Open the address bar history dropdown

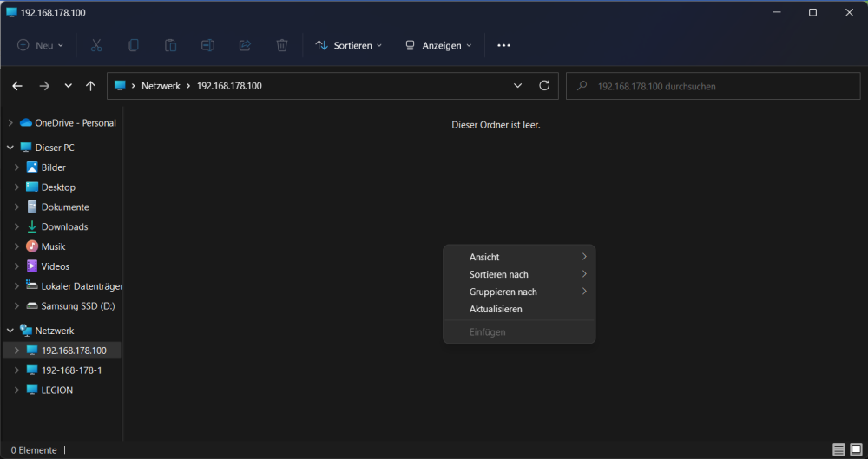coord(517,85)
